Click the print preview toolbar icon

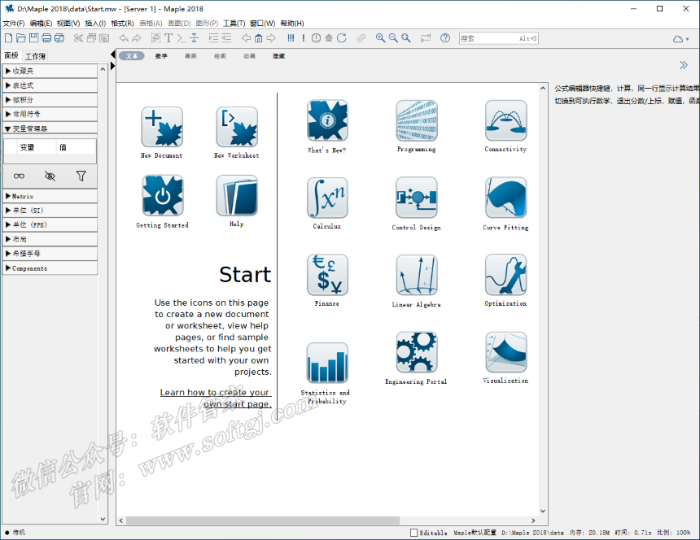(59, 38)
